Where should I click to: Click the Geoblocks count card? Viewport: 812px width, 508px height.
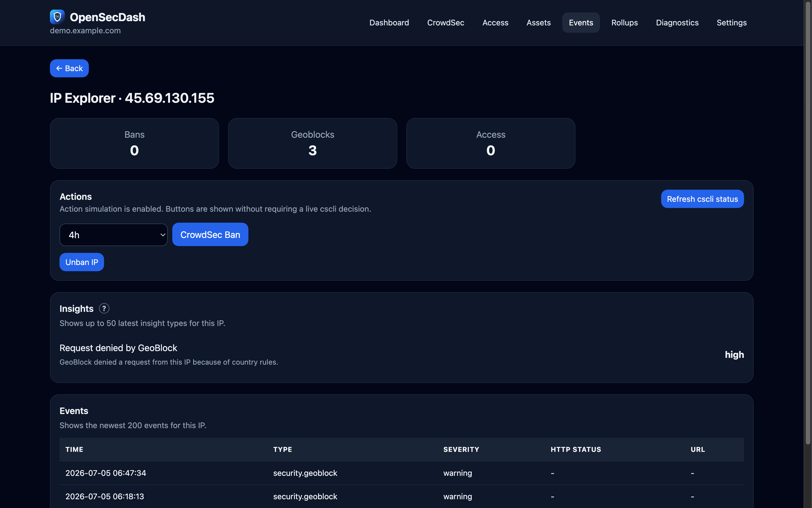[312, 143]
